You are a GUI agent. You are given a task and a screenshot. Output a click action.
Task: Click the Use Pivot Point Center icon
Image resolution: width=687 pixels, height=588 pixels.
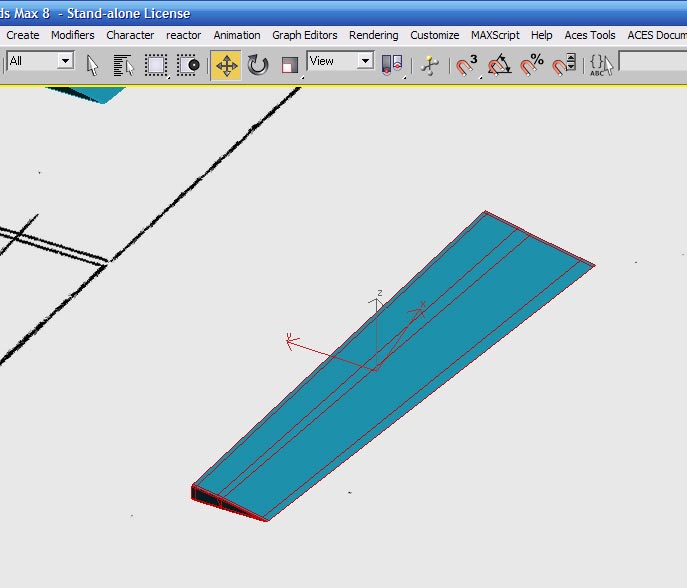pos(392,65)
